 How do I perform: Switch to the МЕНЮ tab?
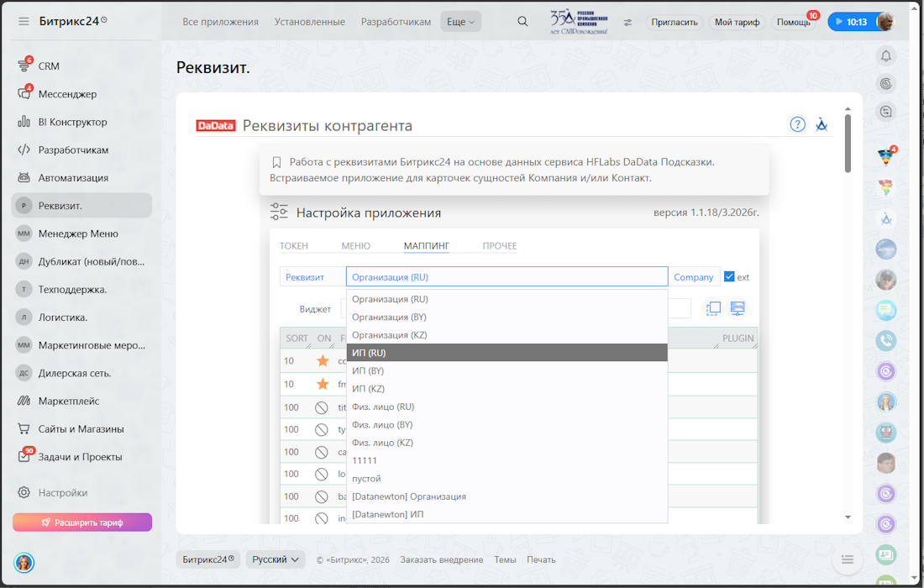point(356,245)
